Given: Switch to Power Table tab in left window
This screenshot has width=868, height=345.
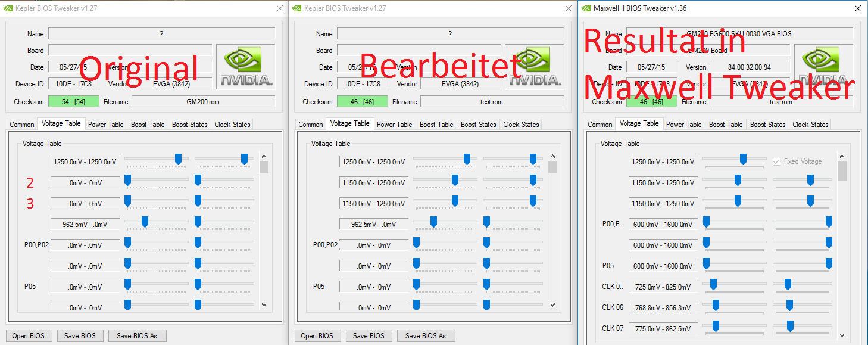Looking at the screenshot, I should (106, 124).
